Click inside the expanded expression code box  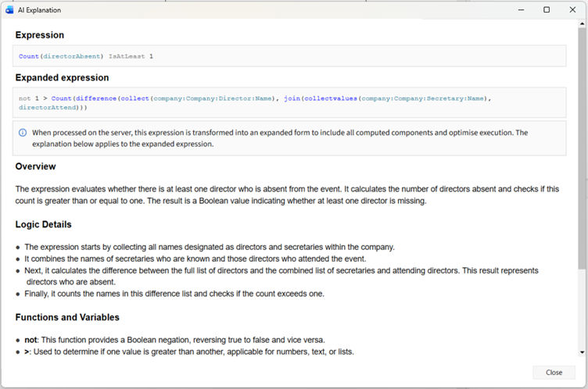coord(290,102)
